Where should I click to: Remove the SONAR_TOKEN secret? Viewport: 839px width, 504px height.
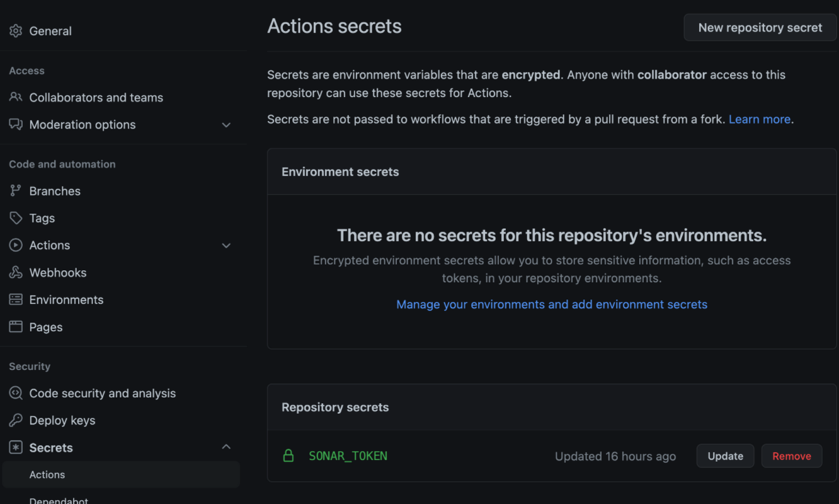coord(792,456)
